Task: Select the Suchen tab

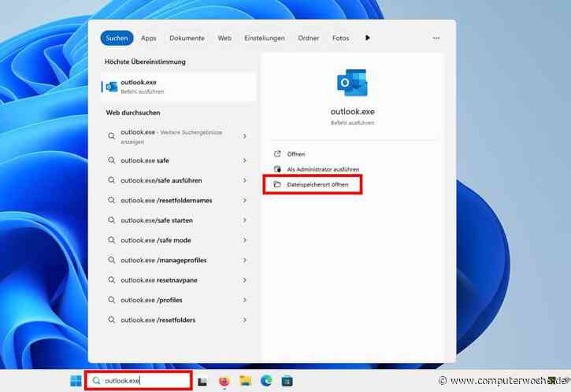Action: [117, 38]
